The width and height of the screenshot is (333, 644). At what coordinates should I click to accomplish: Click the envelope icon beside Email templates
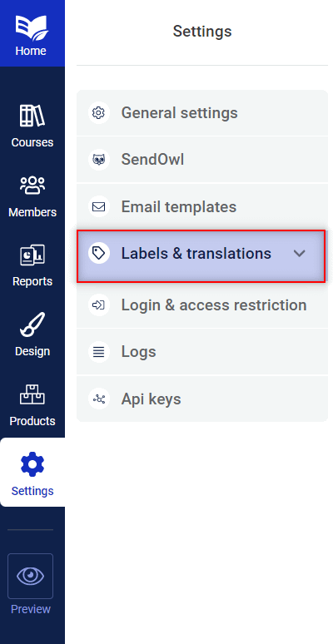click(99, 206)
